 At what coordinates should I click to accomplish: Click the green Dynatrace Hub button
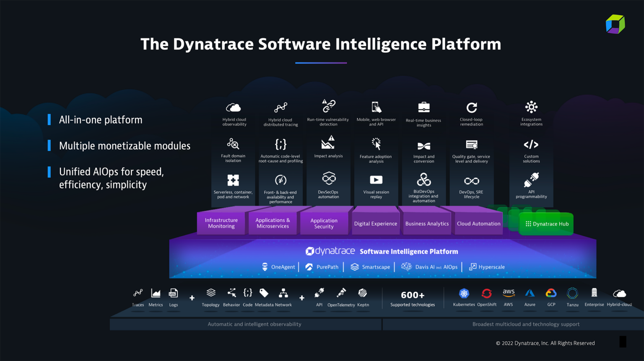point(546,224)
